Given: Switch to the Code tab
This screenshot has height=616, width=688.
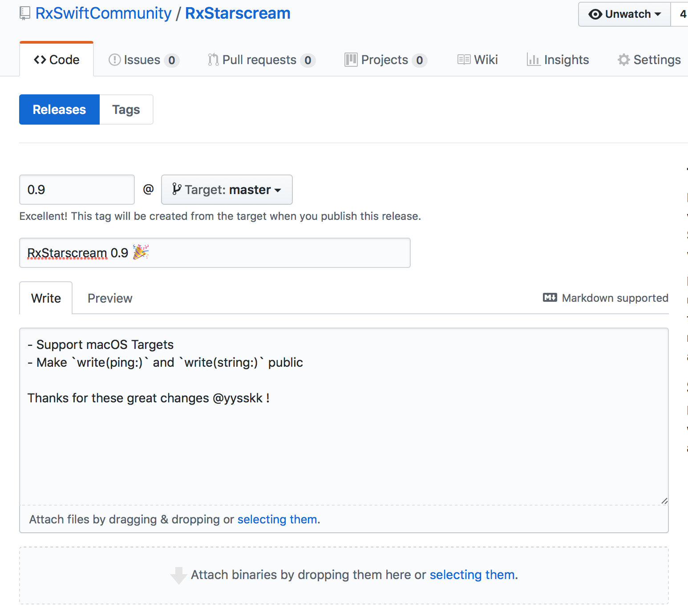Looking at the screenshot, I should tap(57, 60).
